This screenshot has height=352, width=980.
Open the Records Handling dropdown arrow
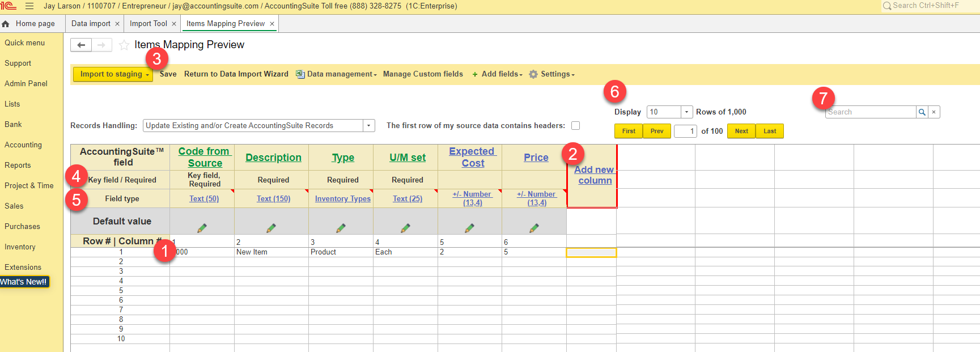(x=369, y=126)
